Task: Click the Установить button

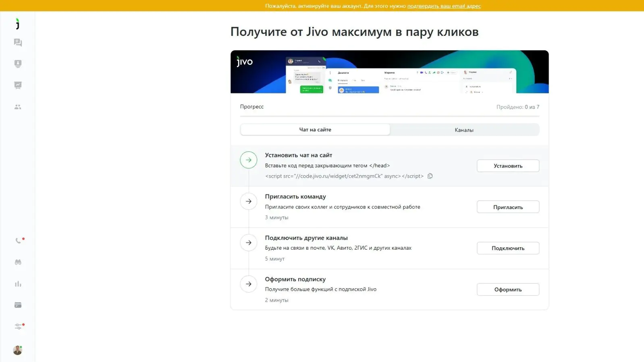Action: coord(508,166)
